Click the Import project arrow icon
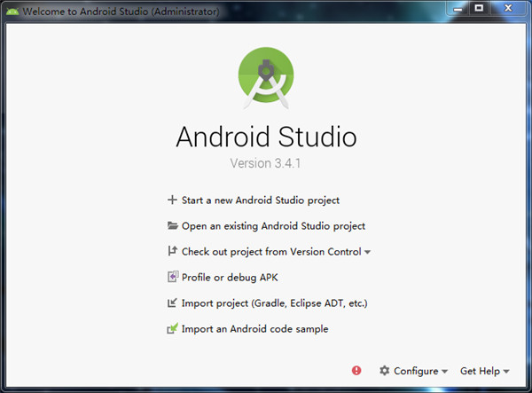The width and height of the screenshot is (532, 393). [172, 303]
